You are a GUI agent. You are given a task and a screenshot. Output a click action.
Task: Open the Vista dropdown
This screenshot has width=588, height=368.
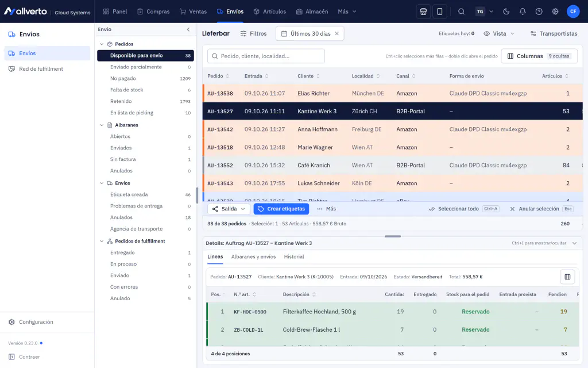(499, 33)
